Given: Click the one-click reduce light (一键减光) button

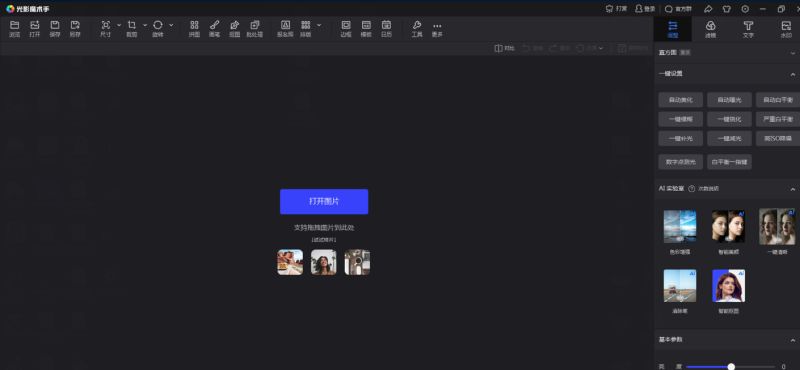Looking at the screenshot, I should tap(729, 139).
